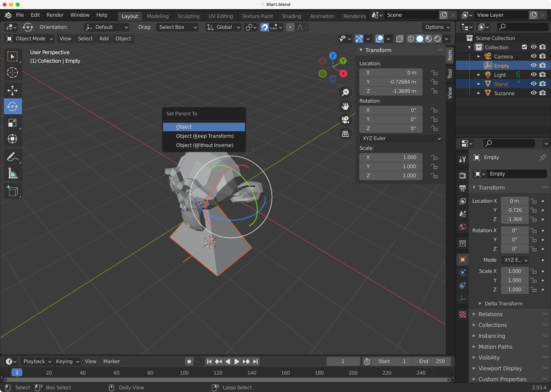Choose Object (Keep Transform) parent option
This screenshot has height=392, width=551.
click(205, 136)
